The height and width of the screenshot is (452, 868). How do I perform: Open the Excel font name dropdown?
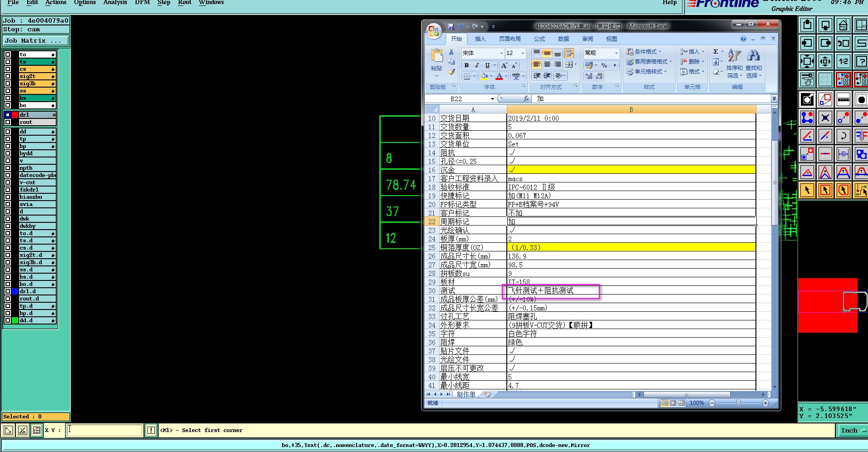(501, 53)
